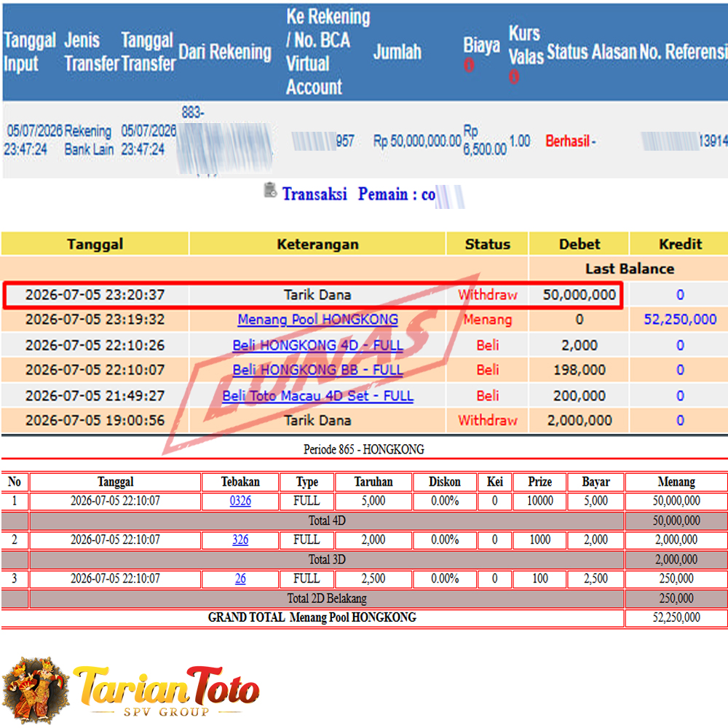728x728 pixels.
Task: Click the Prize column header
Action: [x=539, y=482]
